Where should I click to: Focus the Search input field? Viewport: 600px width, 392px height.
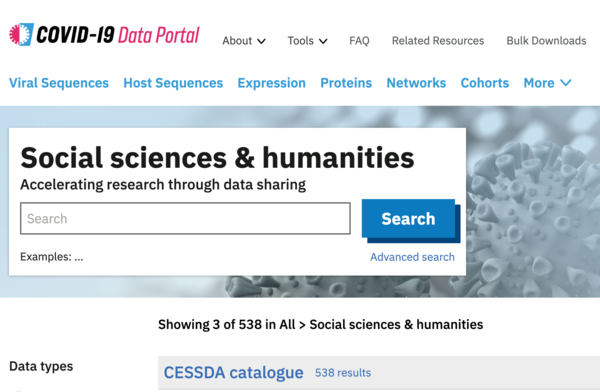[185, 219]
